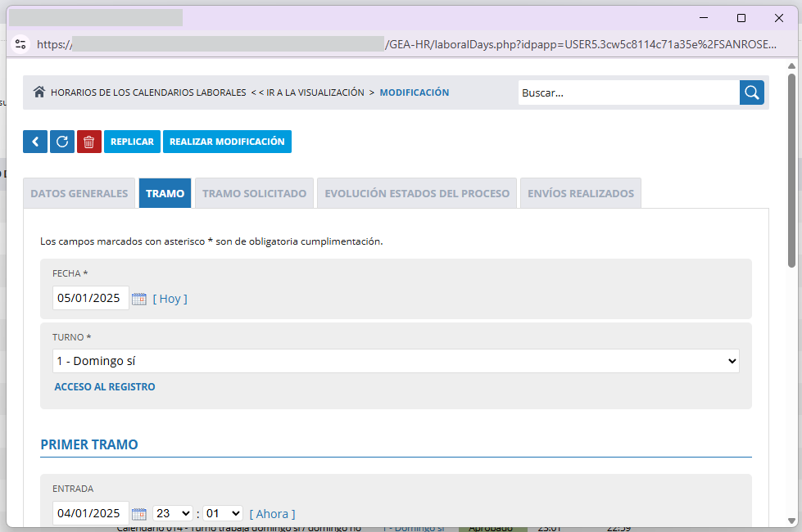Open the Entrada hour dropdown
The width and height of the screenshot is (802, 532).
[173, 514]
